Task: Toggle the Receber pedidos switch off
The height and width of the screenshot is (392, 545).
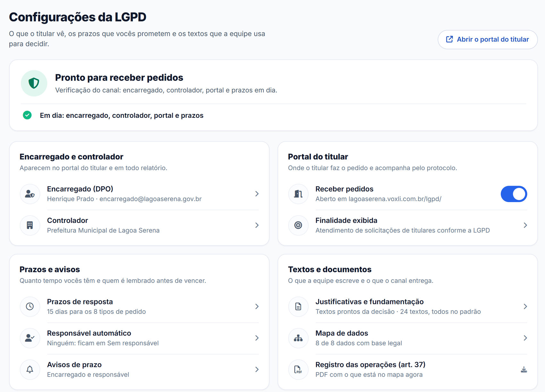Action: [514, 194]
